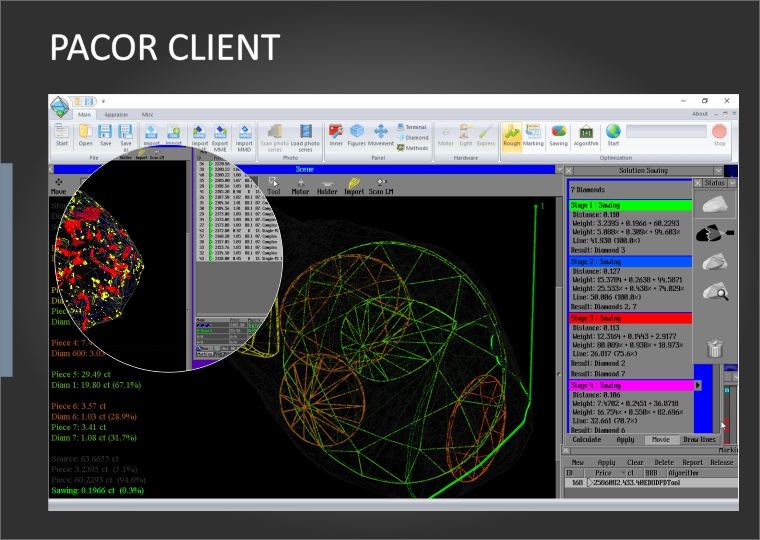This screenshot has height=540, width=760.
Task: Click the red Stop icon
Action: (719, 135)
